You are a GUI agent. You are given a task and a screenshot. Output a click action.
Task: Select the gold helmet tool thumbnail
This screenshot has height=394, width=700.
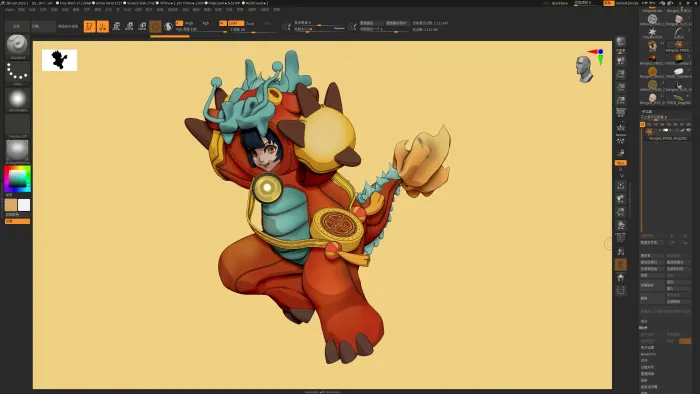pos(679,58)
